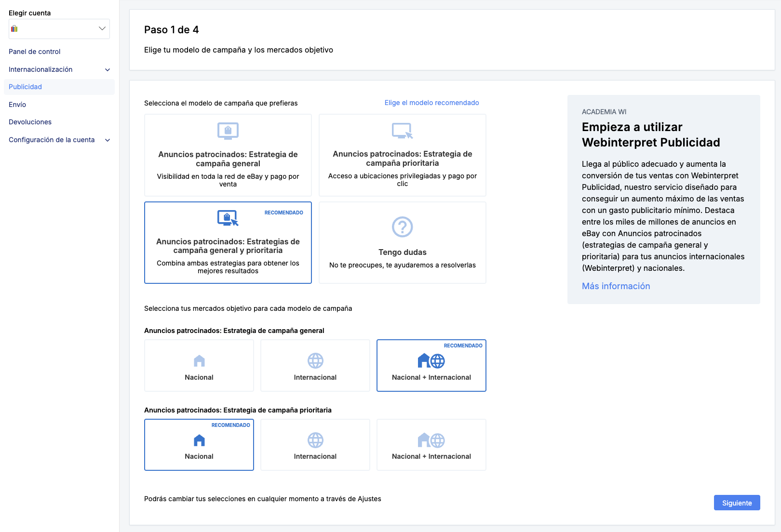Select Nacional for the priority campaign strategy
781x532 pixels.
[199, 445]
